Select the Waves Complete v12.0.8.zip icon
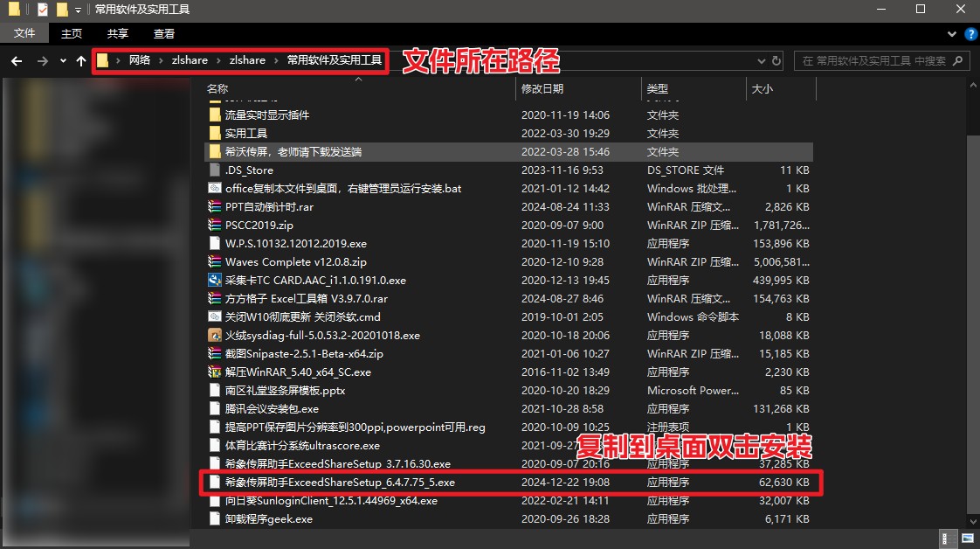Image resolution: width=980 pixels, height=549 pixels. (x=214, y=261)
